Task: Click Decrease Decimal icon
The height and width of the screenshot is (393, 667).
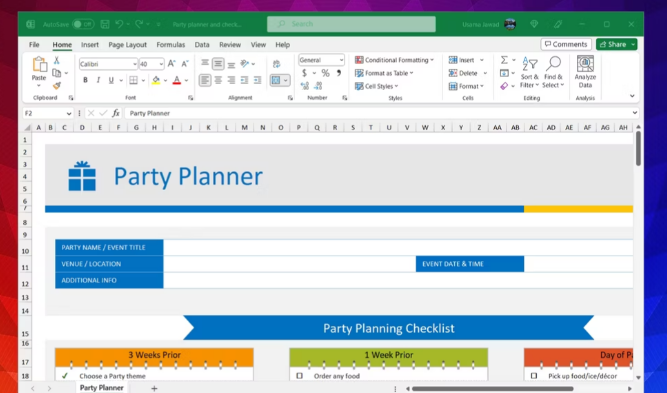Action: 319,86
